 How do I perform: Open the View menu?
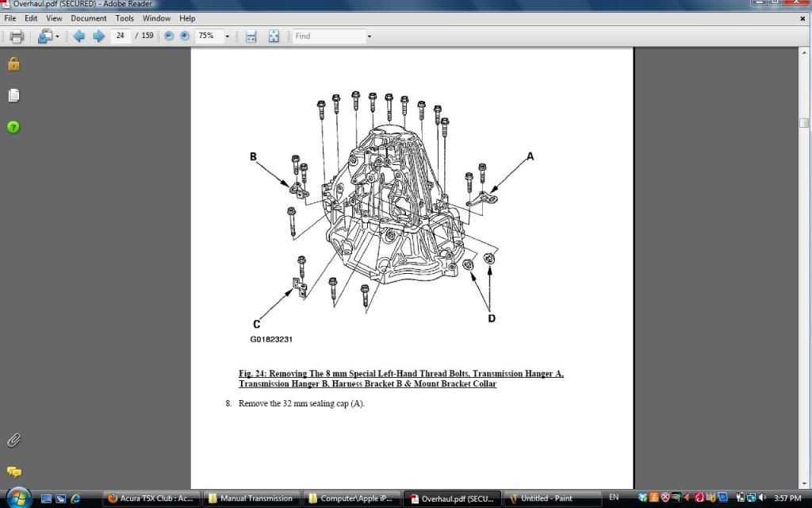[54, 18]
